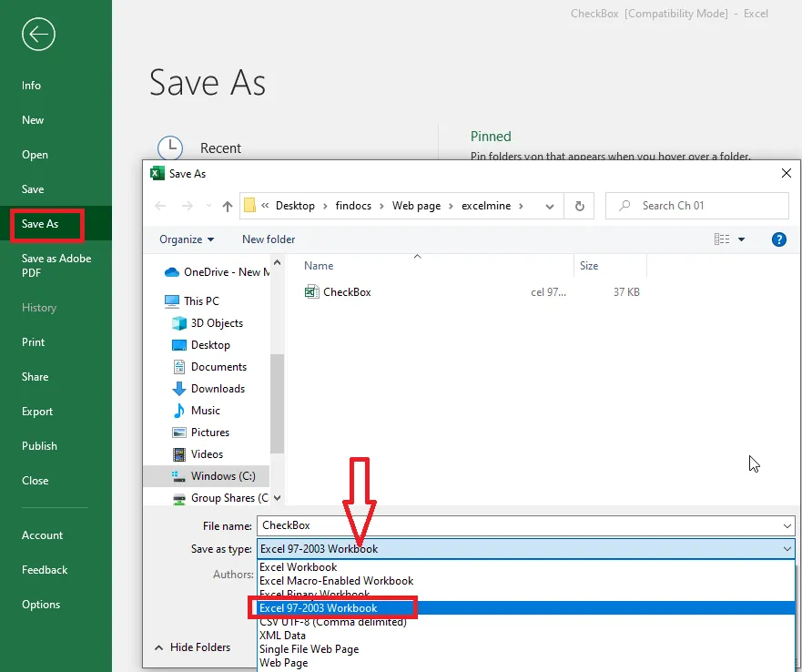Select XML Data file type
The height and width of the screenshot is (672, 802).
[526, 636]
